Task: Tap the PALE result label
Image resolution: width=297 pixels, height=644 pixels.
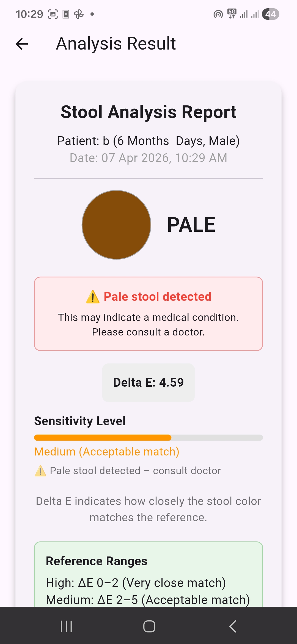Action: click(191, 225)
